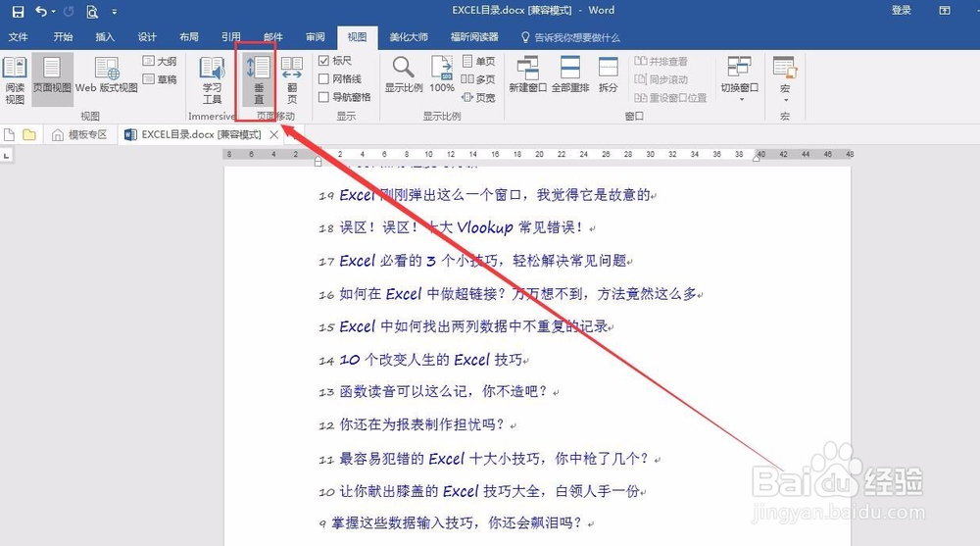Open the 美化大师 ribbon tab
The height and width of the screenshot is (546, 980).
pyautogui.click(x=408, y=37)
